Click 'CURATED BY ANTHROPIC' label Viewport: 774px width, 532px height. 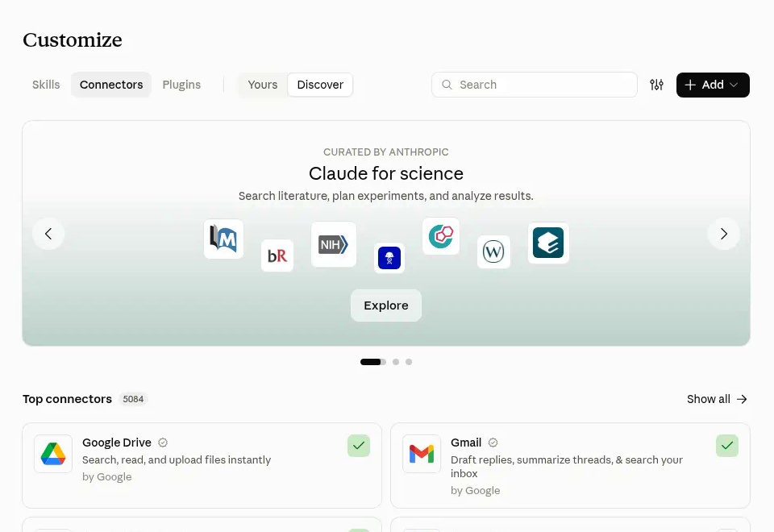pyautogui.click(x=386, y=152)
